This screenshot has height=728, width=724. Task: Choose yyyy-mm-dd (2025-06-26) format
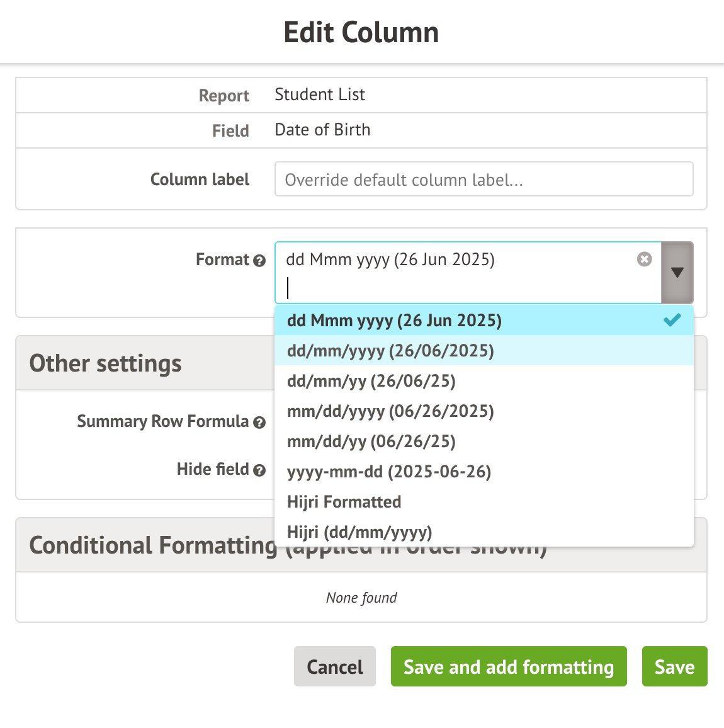click(x=389, y=472)
